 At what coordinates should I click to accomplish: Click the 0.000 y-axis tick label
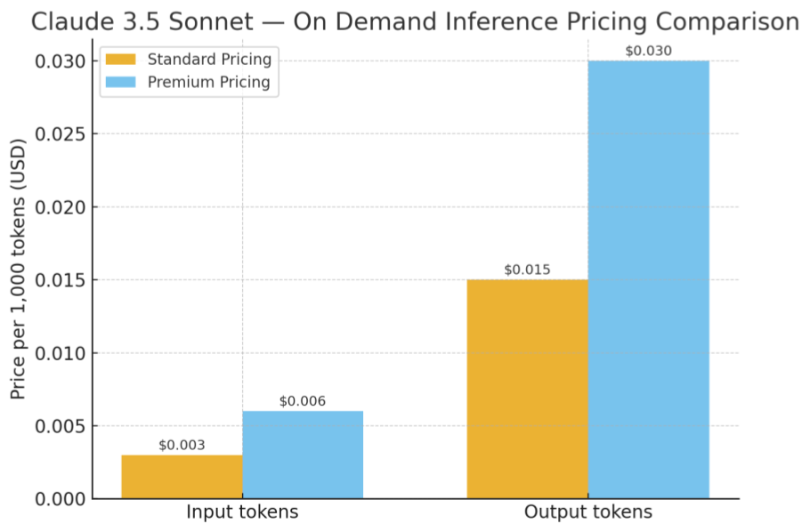pos(60,499)
